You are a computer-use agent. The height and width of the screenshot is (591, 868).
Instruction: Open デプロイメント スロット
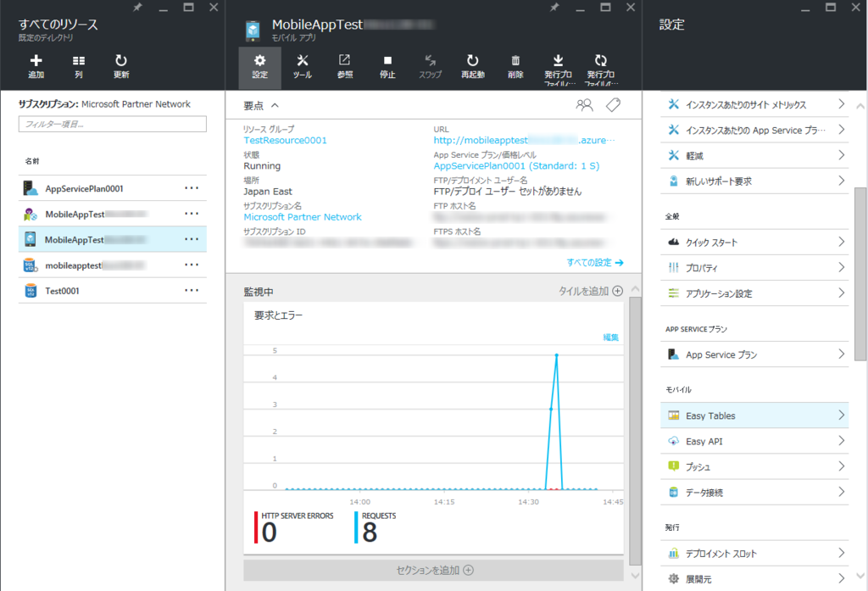click(x=754, y=554)
